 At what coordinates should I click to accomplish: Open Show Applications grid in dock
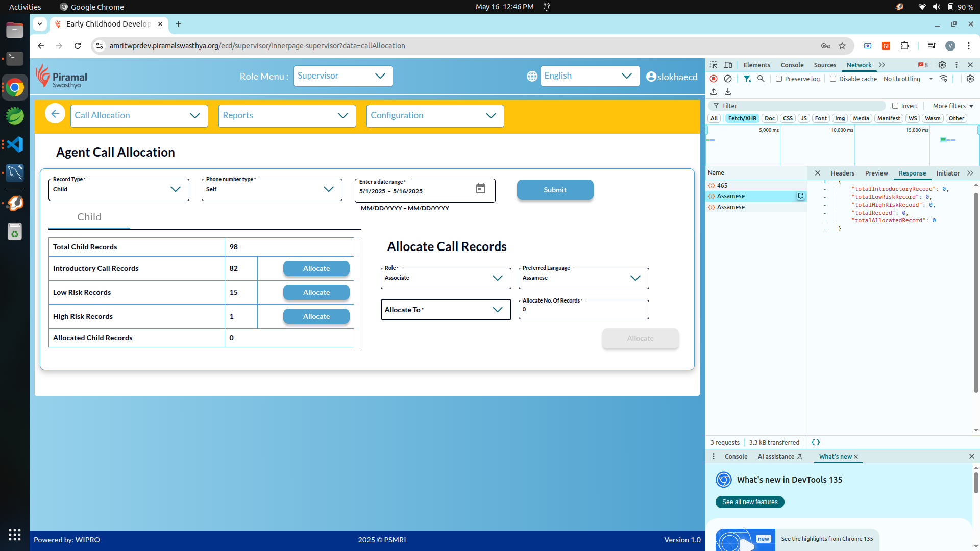point(15,534)
